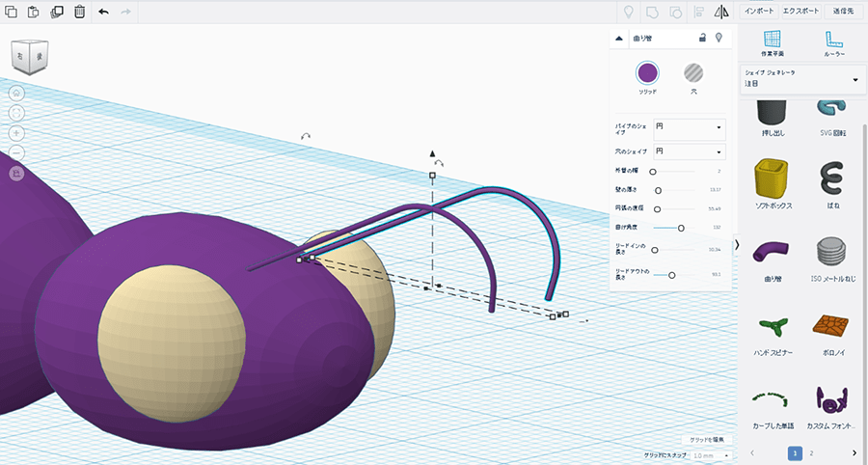Click the リードインの長さ slider
Screen dimensions: 868x465
674,250
